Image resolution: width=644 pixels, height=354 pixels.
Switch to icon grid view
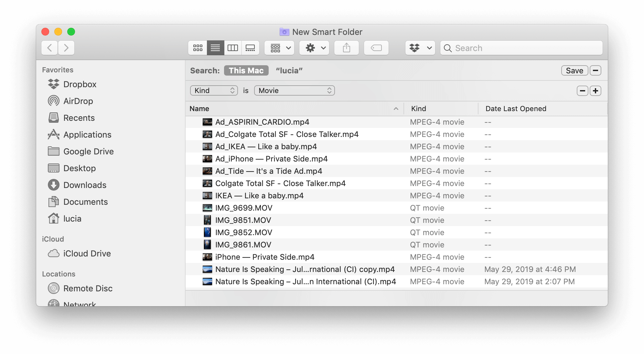pyautogui.click(x=198, y=47)
